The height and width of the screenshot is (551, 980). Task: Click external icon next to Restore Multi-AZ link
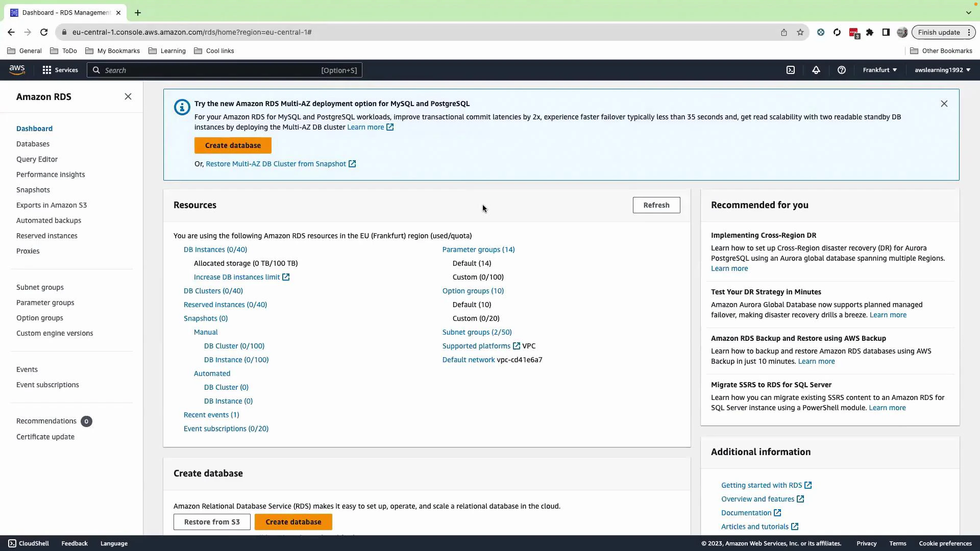click(x=352, y=164)
